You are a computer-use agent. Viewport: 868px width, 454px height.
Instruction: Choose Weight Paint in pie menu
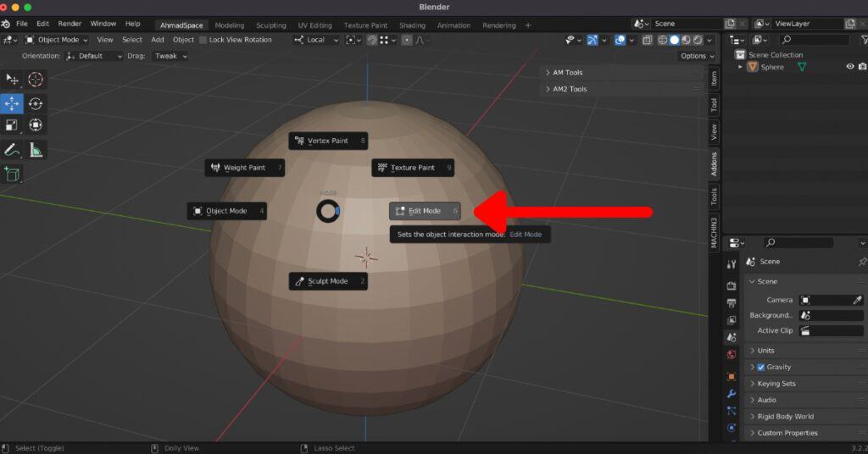(245, 168)
